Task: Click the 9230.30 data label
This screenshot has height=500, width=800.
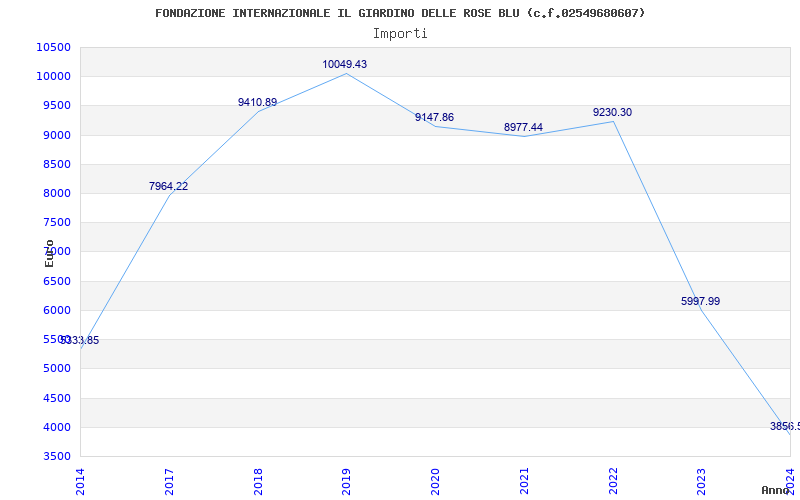Action: point(612,112)
